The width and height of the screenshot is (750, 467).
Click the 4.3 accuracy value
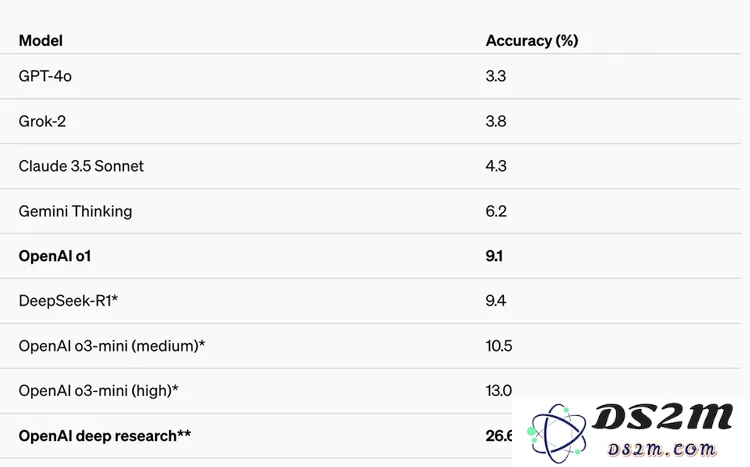click(x=496, y=166)
